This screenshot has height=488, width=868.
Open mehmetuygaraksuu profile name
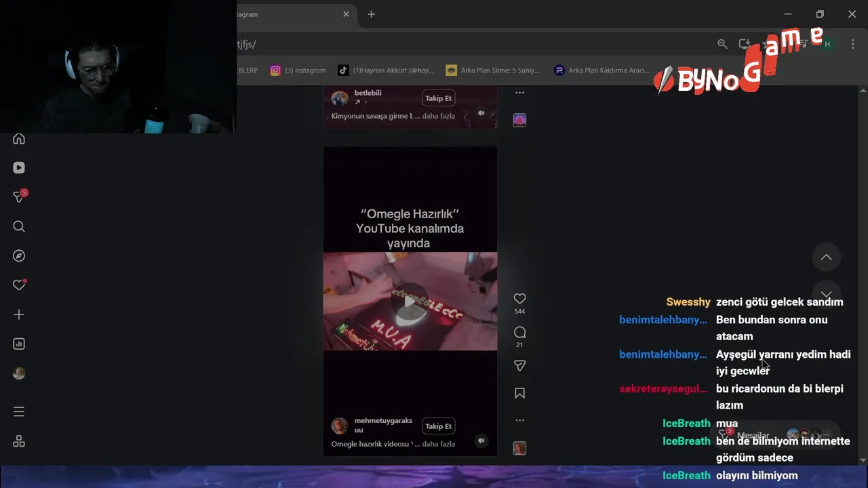tap(383, 425)
